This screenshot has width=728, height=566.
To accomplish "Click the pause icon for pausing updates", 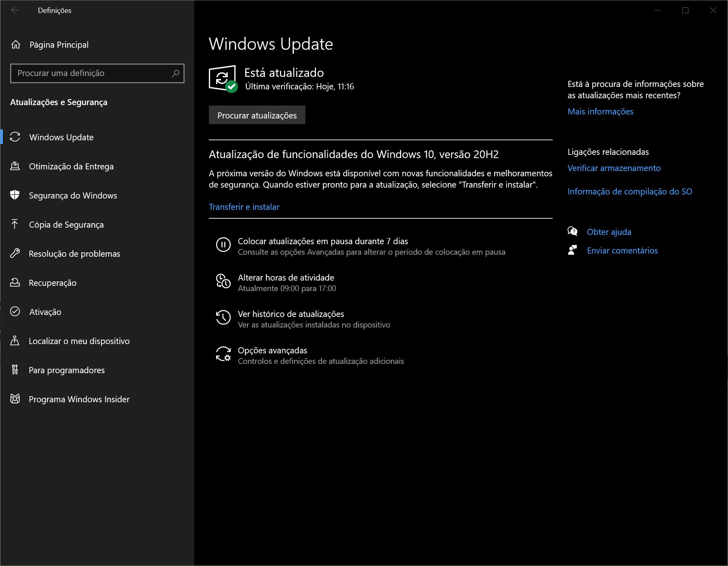I will [x=223, y=245].
